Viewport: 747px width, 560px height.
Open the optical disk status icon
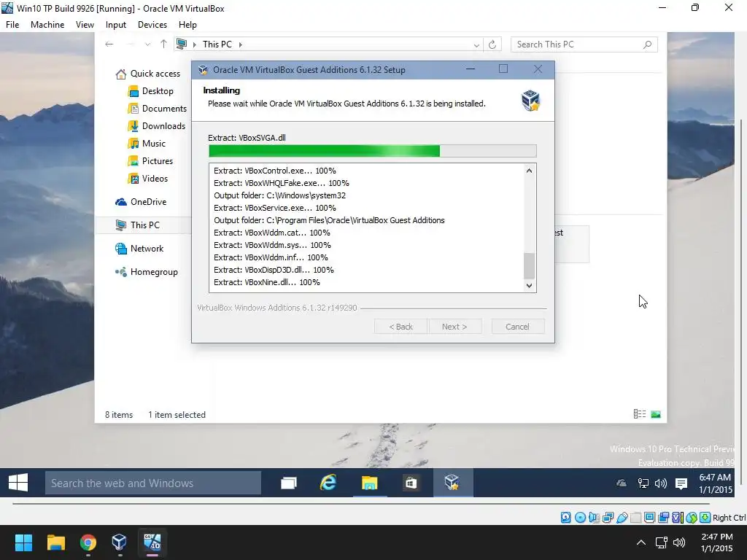tap(580, 518)
